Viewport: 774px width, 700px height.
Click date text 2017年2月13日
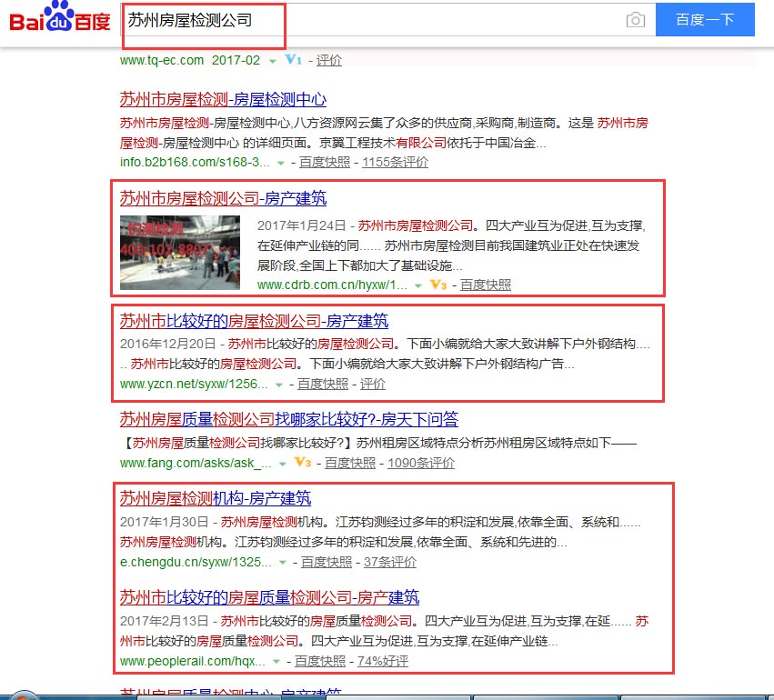tap(164, 621)
